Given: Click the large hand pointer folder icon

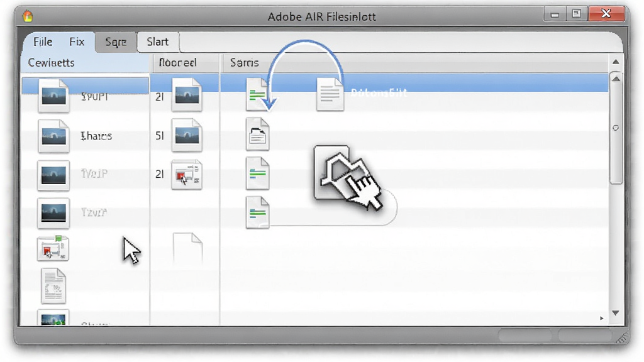Looking at the screenshot, I should (348, 177).
